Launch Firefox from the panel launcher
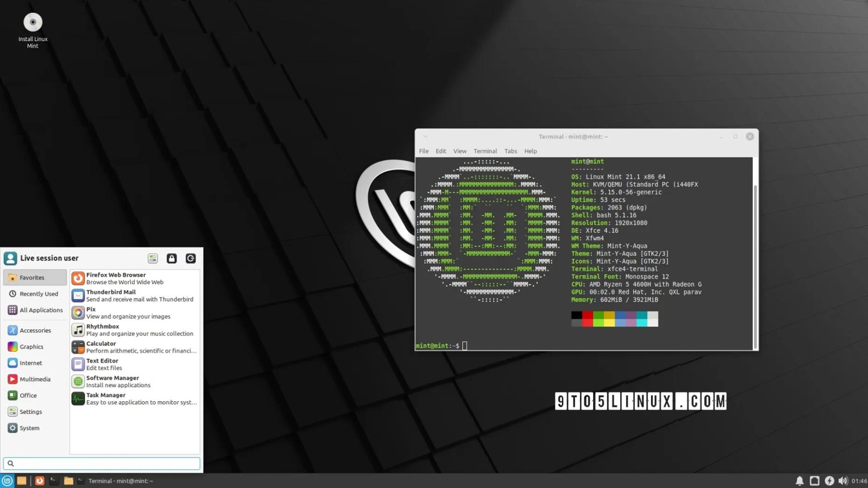Screen dimensions: 868x488 pyautogui.click(x=39, y=481)
